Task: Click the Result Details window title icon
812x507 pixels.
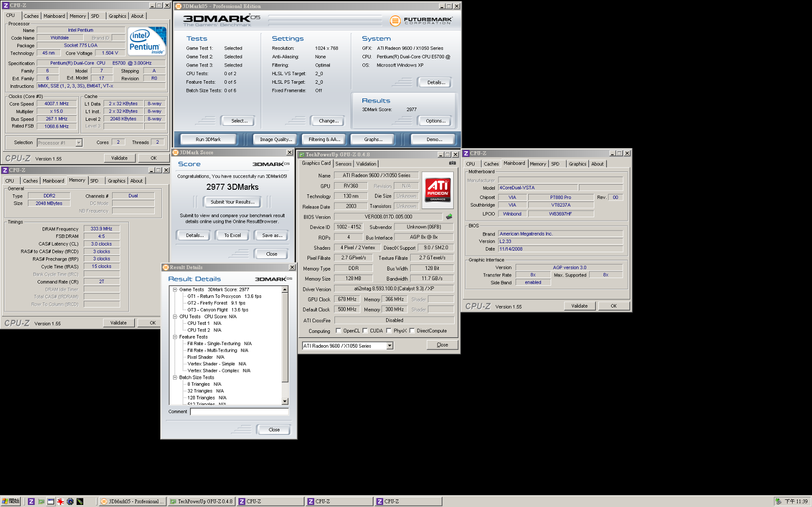Action: pyautogui.click(x=165, y=267)
